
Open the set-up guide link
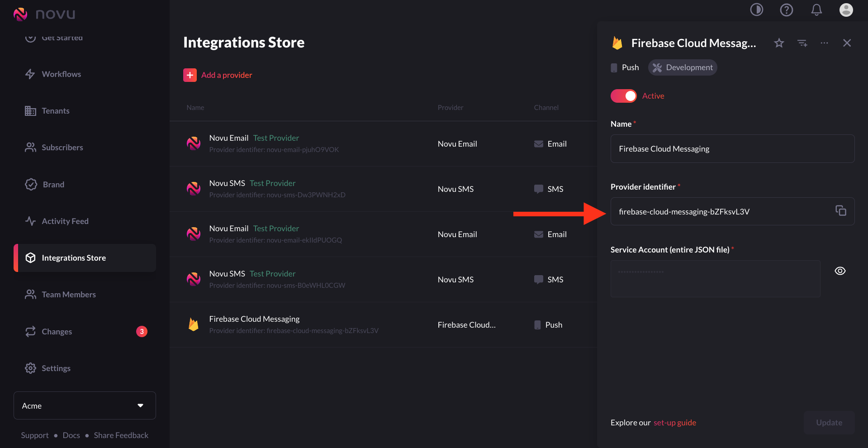675,423
